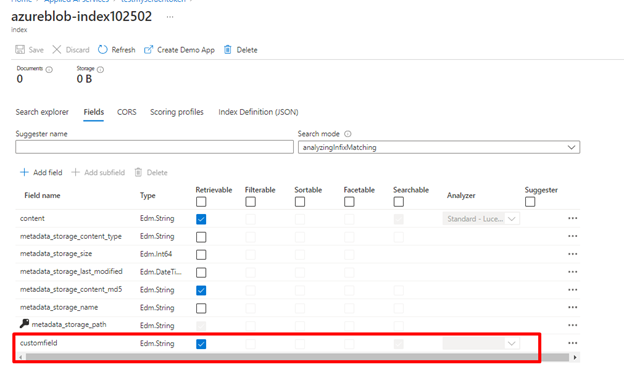Switch to the CORS tab
Screen dimensions: 624x375
(x=127, y=112)
